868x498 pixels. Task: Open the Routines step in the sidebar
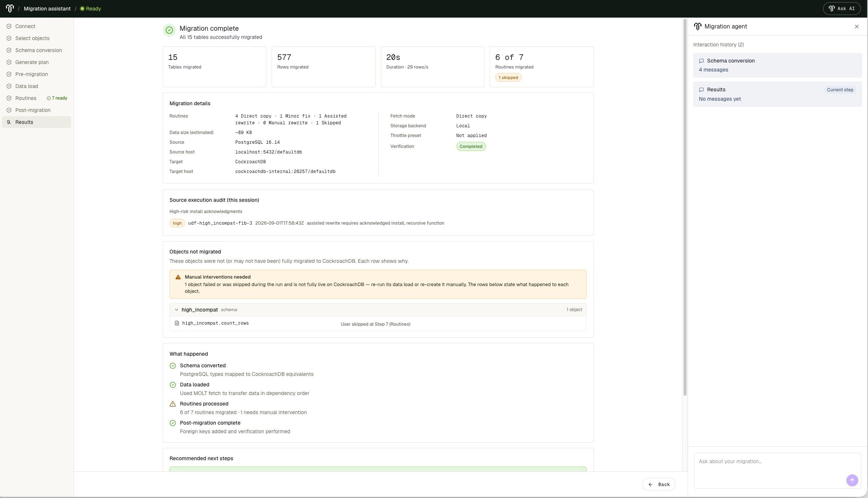click(x=36, y=98)
